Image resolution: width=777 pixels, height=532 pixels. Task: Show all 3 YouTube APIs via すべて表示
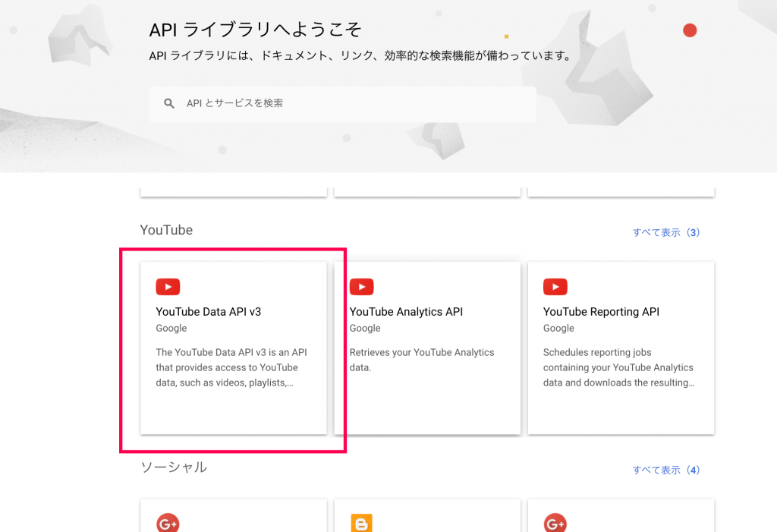(x=666, y=232)
